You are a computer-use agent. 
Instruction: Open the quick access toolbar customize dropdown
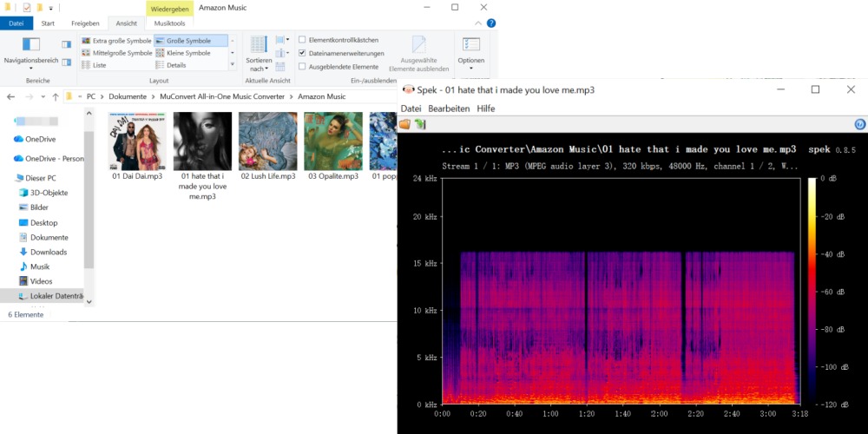tap(51, 9)
